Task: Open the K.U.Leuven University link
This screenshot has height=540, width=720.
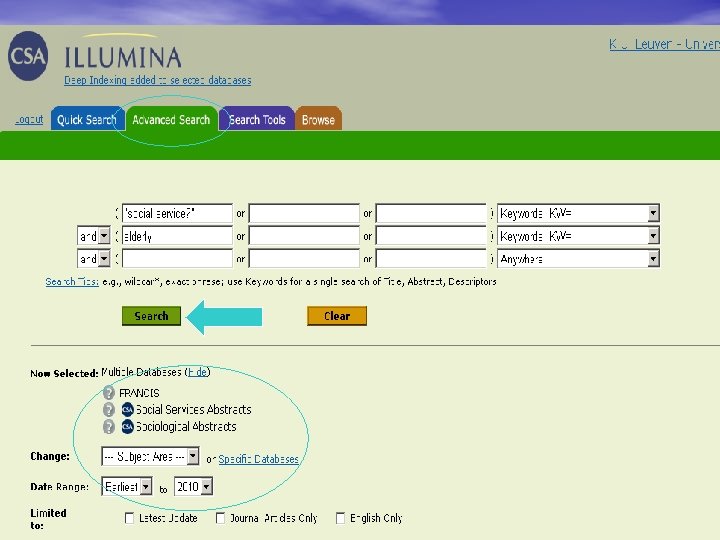Action: click(664, 44)
